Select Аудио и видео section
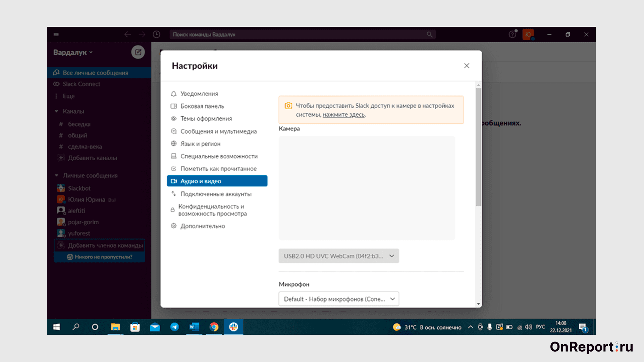Screen dimensions: 644x362 coord(217,181)
